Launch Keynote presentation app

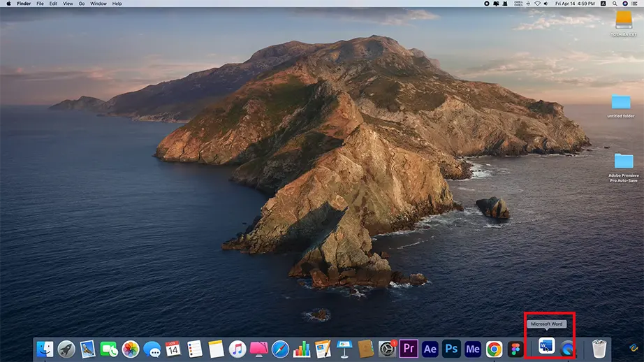click(344, 349)
